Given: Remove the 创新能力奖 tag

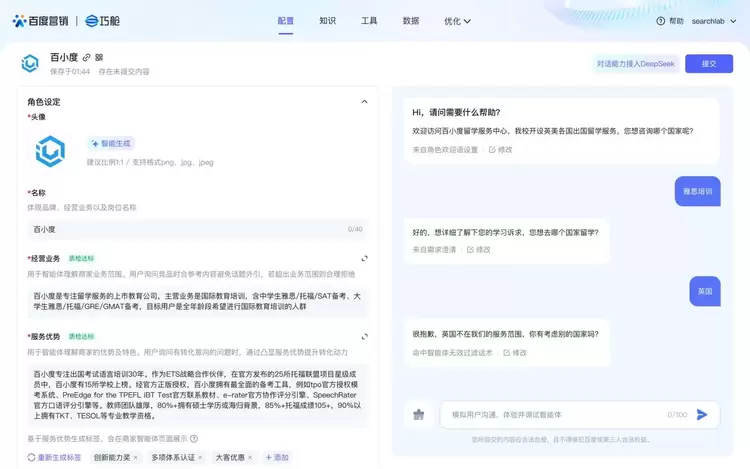Looking at the screenshot, I should coord(138,457).
